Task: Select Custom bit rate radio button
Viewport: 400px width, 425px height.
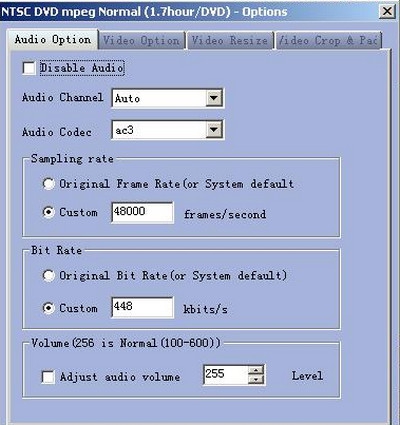Action: point(48,308)
